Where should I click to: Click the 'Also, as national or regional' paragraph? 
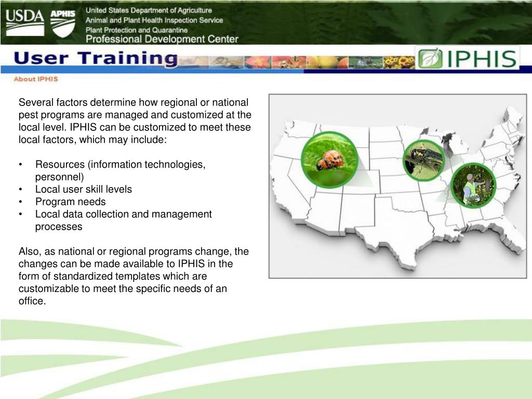pos(134,276)
